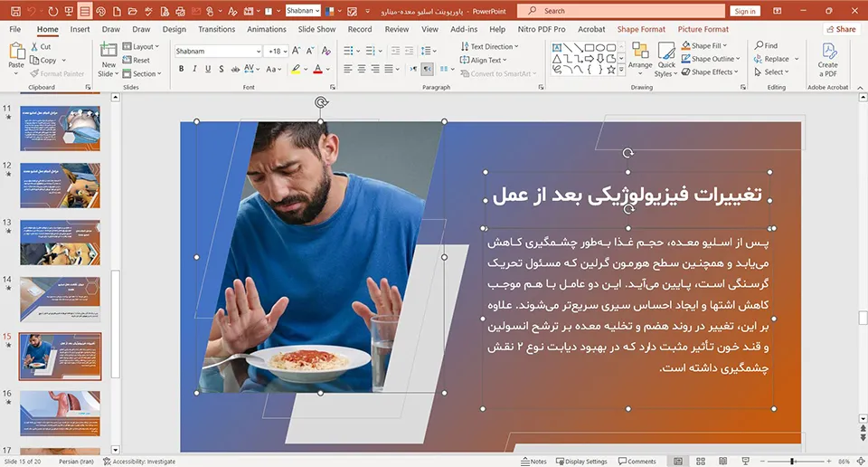Open Align Text dropdown

click(x=483, y=60)
